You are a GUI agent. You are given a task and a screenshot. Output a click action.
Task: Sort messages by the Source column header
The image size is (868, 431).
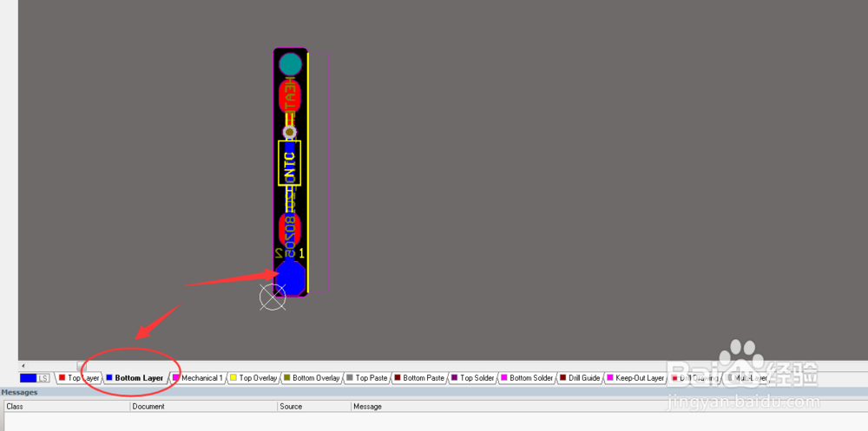click(x=314, y=406)
